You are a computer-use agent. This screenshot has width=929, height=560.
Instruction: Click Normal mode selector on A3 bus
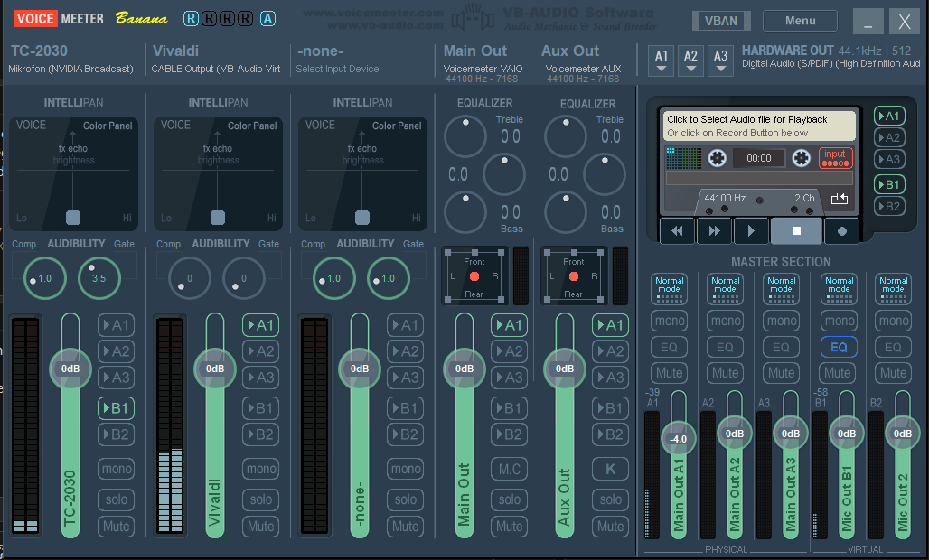(781, 288)
